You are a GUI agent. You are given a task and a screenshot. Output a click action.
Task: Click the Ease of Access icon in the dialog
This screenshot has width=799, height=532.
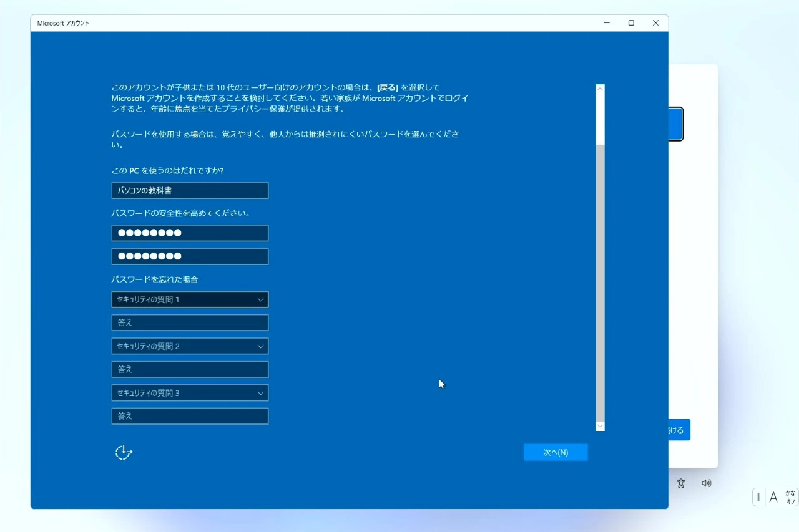click(x=124, y=452)
